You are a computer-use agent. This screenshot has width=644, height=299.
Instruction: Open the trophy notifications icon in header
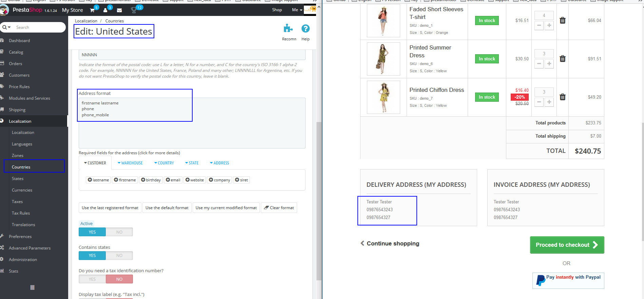pos(134,10)
